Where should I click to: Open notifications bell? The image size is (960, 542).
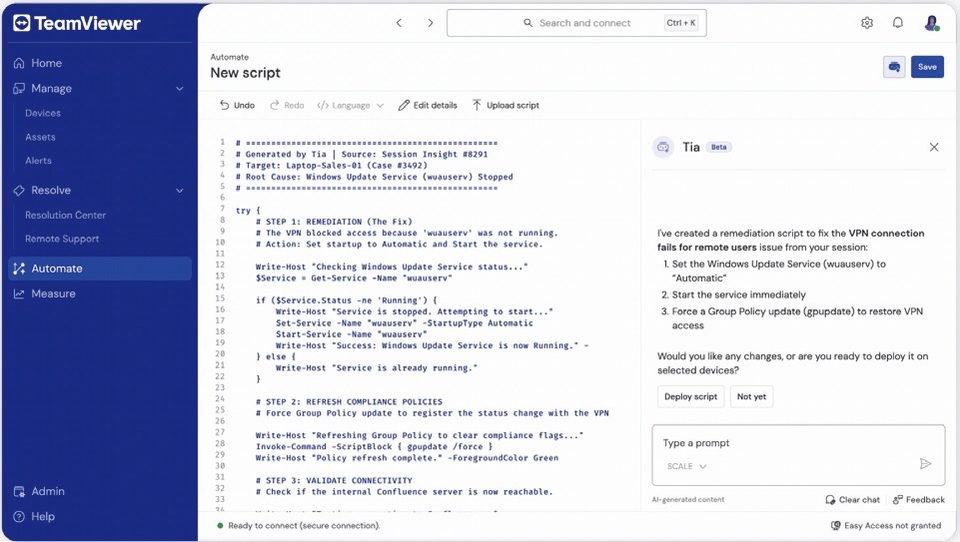(898, 23)
